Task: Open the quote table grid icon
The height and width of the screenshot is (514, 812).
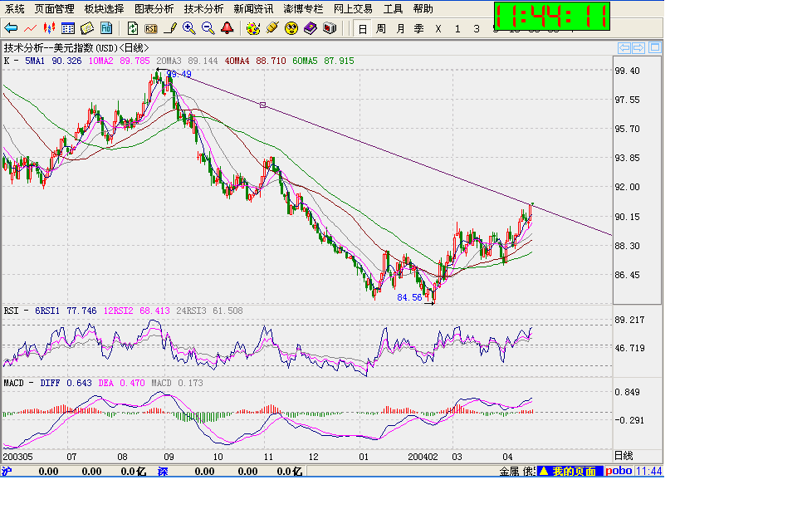Action: 68,28
